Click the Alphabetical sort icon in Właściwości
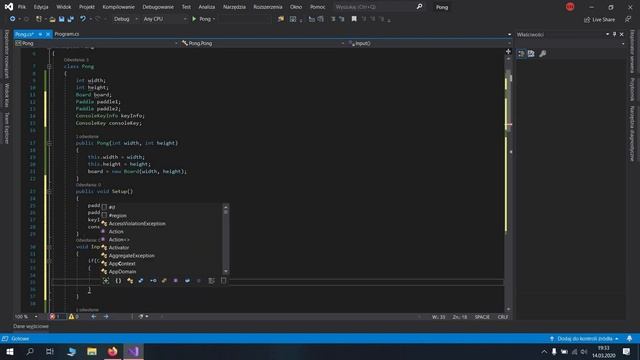 click(x=531, y=53)
